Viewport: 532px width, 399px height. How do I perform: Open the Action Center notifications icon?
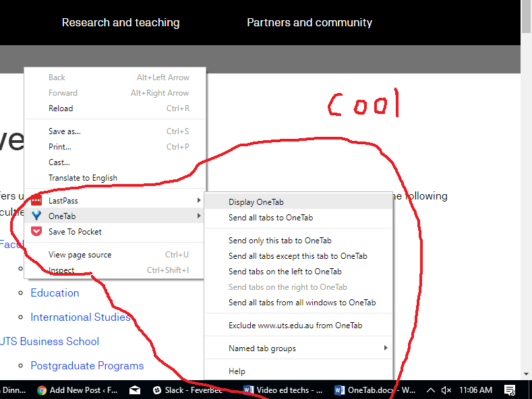pyautogui.click(x=510, y=390)
